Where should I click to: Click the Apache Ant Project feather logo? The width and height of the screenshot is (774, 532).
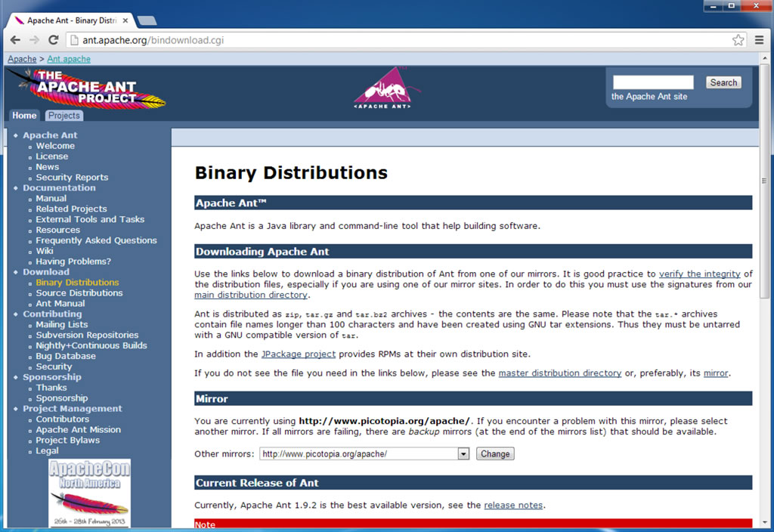point(87,88)
